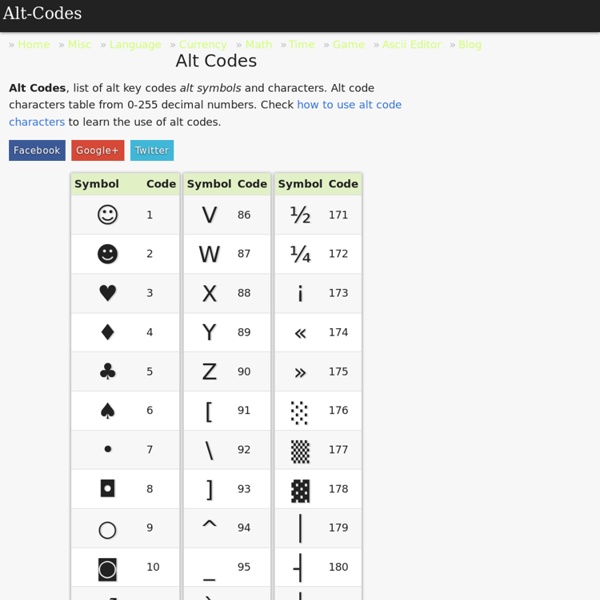Click the club suit symbol

(x=107, y=371)
